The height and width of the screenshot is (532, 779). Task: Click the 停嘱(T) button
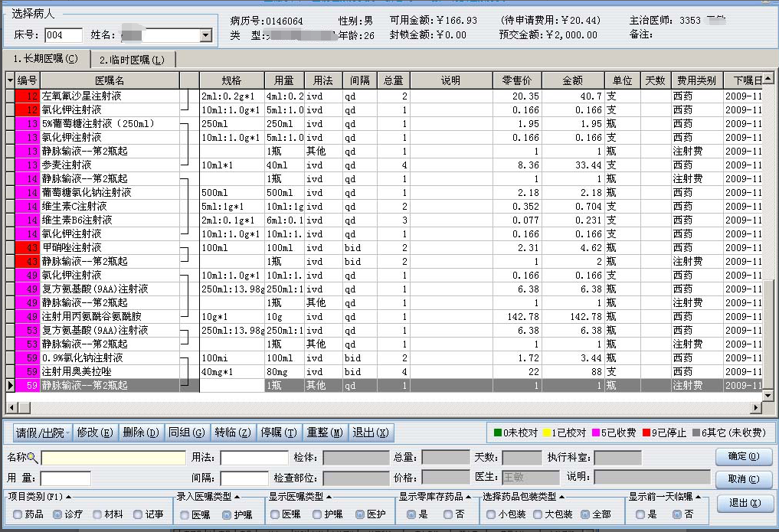pyautogui.click(x=279, y=432)
